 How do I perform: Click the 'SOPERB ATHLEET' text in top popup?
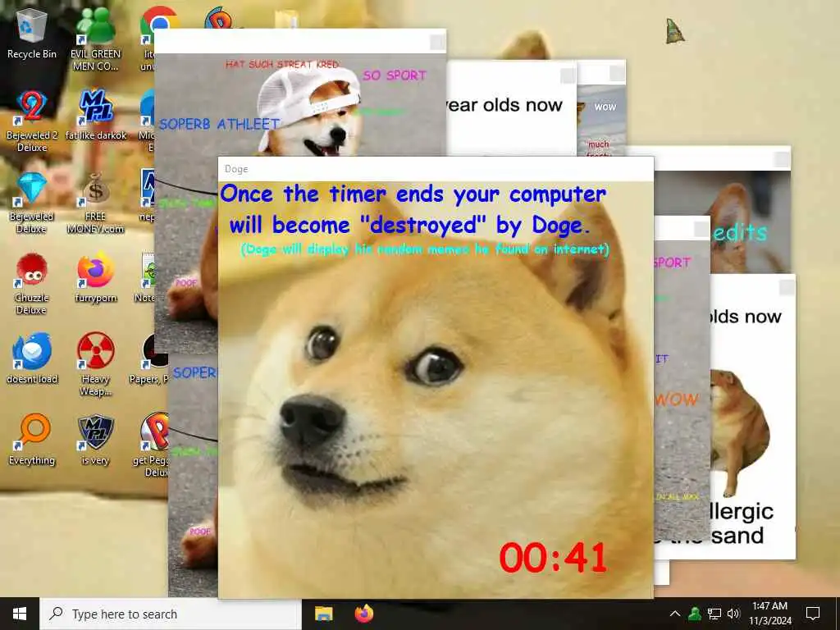tap(219, 125)
